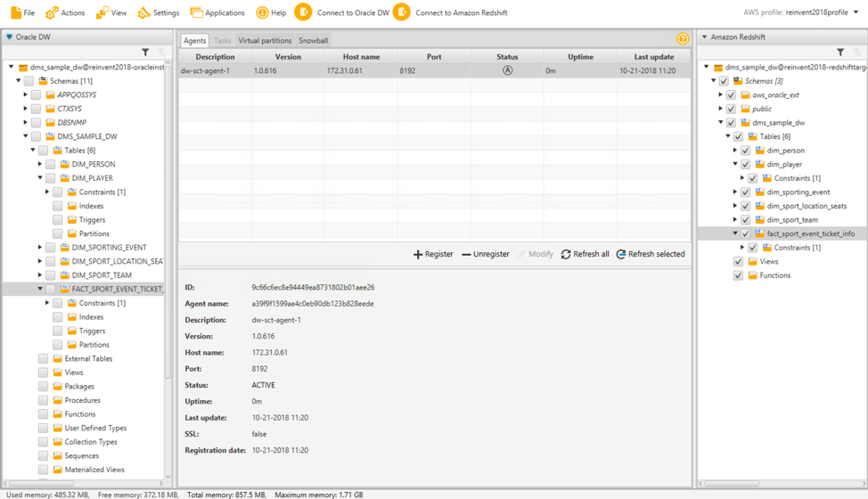The height and width of the screenshot is (499, 868).
Task: Toggle Redshift Functions checkbox
Action: pyautogui.click(x=738, y=275)
